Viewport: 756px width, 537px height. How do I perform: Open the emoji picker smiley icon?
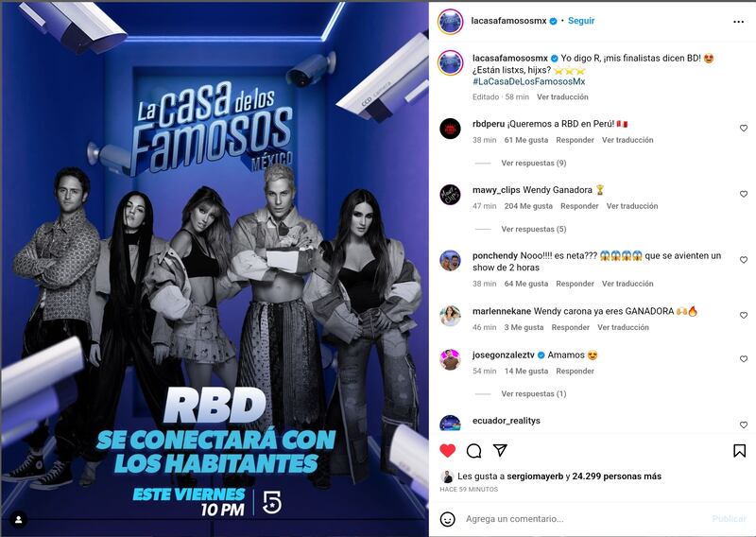click(x=448, y=519)
